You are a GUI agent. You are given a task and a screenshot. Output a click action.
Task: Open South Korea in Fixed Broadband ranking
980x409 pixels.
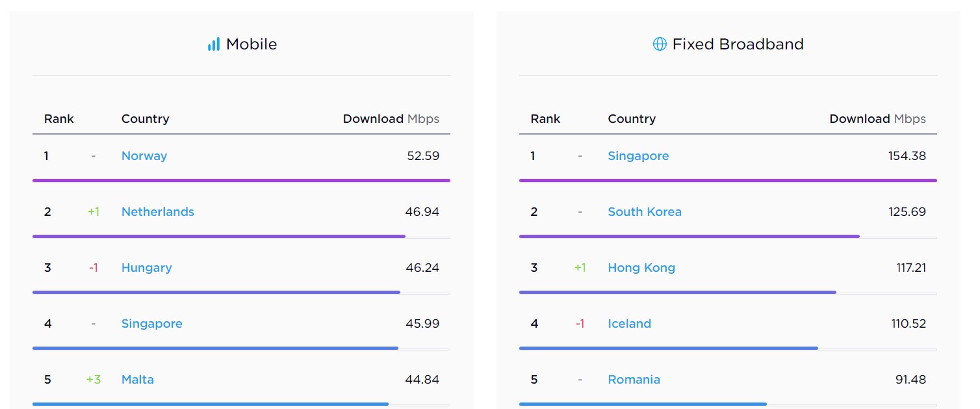[x=645, y=212]
